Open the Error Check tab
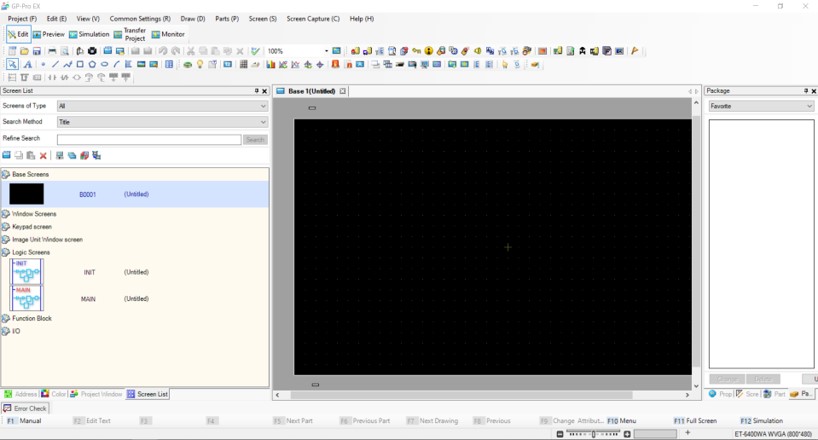The width and height of the screenshot is (818, 440). pos(25,409)
